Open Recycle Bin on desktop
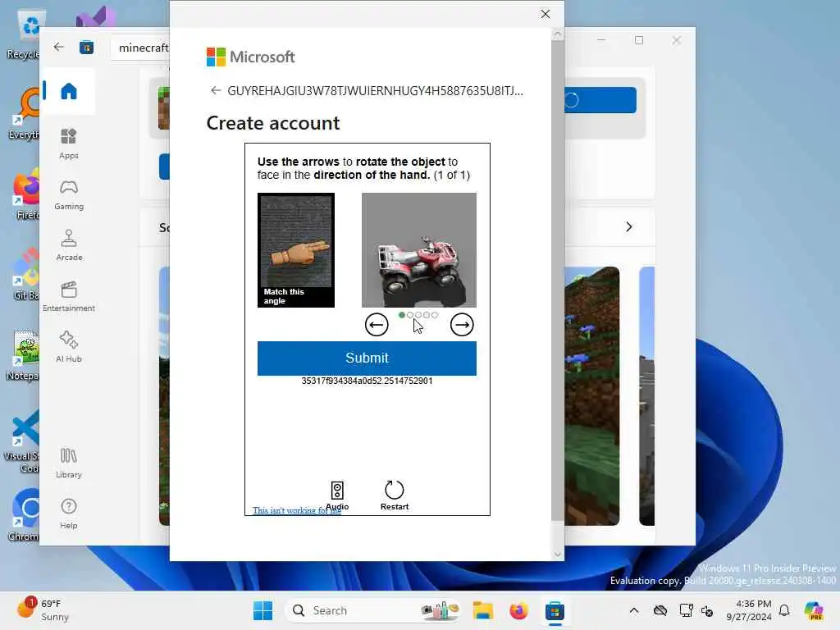This screenshot has width=840, height=630. click(x=24, y=34)
